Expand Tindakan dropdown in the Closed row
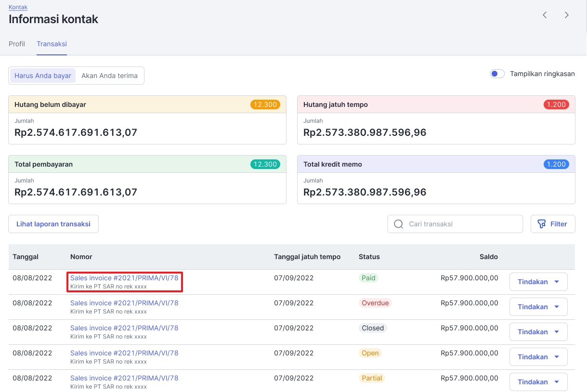 click(x=538, y=332)
